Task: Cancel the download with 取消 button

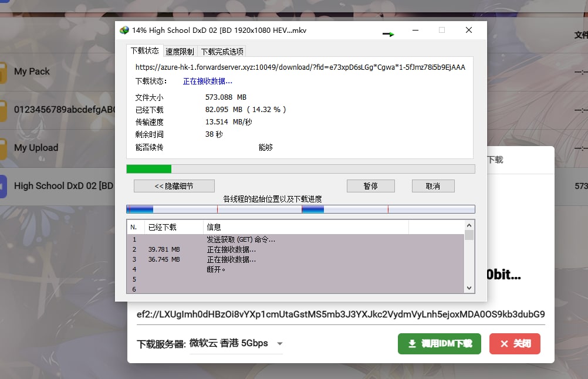Action: (433, 186)
